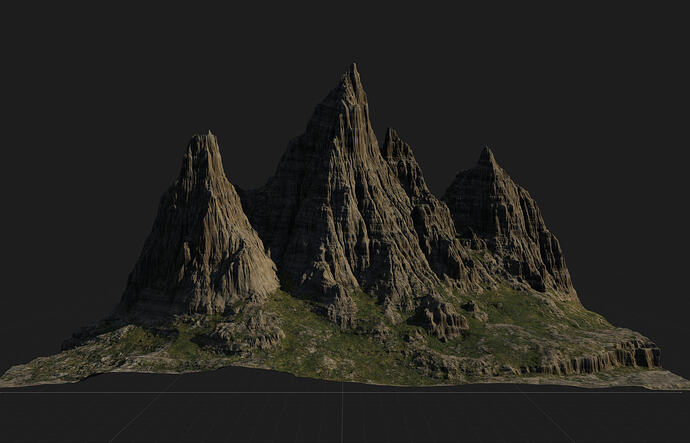Image resolution: width=690 pixels, height=443 pixels.
Task: Click the leftmost mountain peak in viewport
Action: pyautogui.click(x=202, y=224)
